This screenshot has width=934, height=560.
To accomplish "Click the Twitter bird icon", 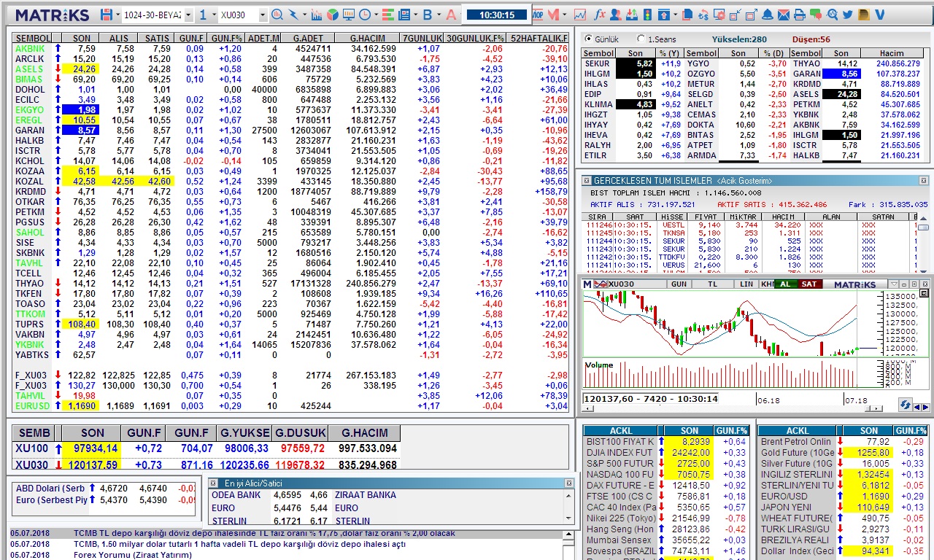I will coord(848,15).
